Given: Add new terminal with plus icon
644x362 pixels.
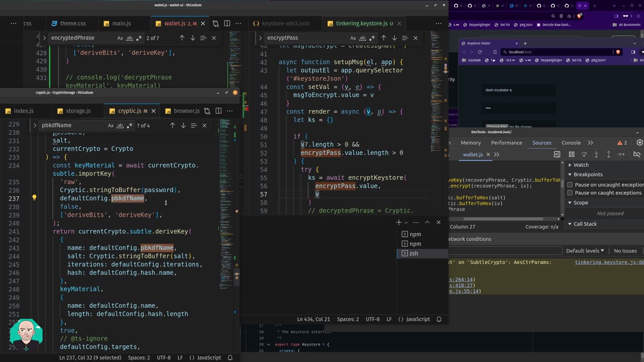Looking at the screenshot, I should pyautogui.click(x=398, y=222).
